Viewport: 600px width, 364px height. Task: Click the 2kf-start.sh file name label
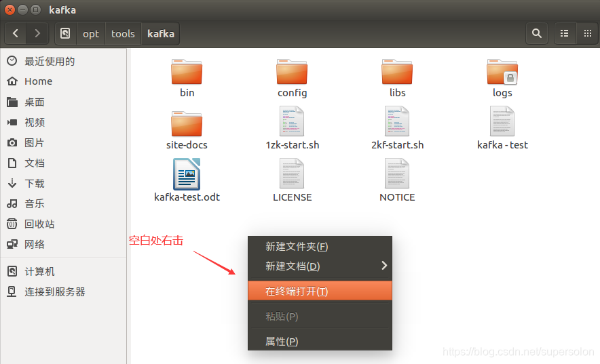click(397, 145)
